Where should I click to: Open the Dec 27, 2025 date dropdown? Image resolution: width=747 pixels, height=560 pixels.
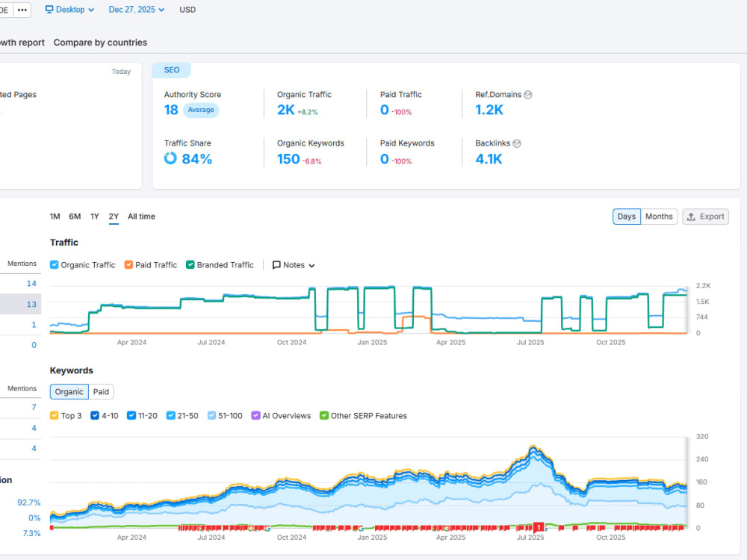pyautogui.click(x=136, y=10)
